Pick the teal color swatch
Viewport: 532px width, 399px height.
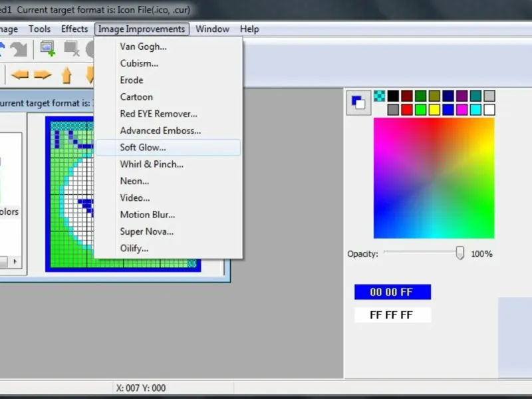click(x=475, y=96)
